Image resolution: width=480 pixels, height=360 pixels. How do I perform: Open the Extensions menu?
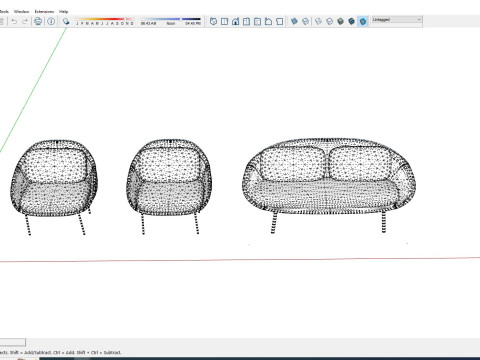(x=44, y=11)
